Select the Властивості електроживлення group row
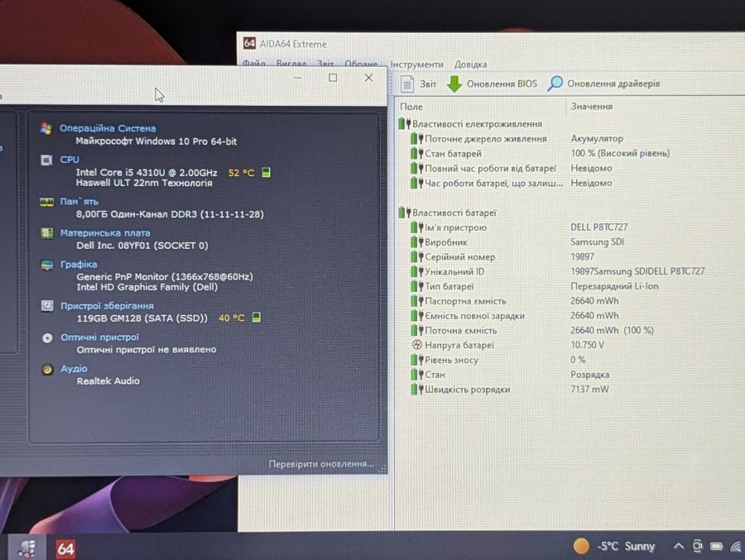 coord(470,124)
